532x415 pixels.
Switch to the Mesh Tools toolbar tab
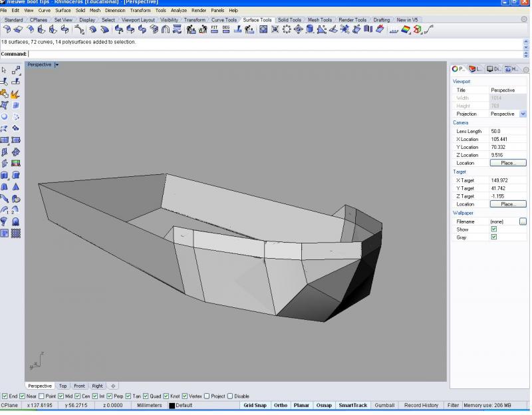[x=320, y=20]
